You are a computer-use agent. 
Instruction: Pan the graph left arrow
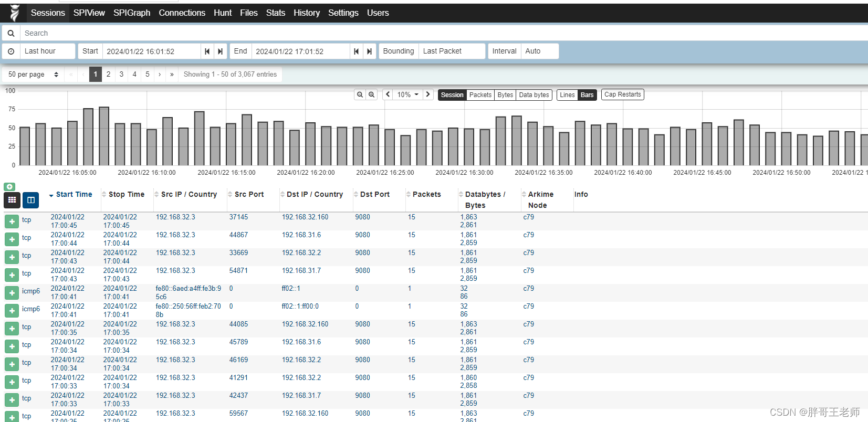pyautogui.click(x=388, y=94)
